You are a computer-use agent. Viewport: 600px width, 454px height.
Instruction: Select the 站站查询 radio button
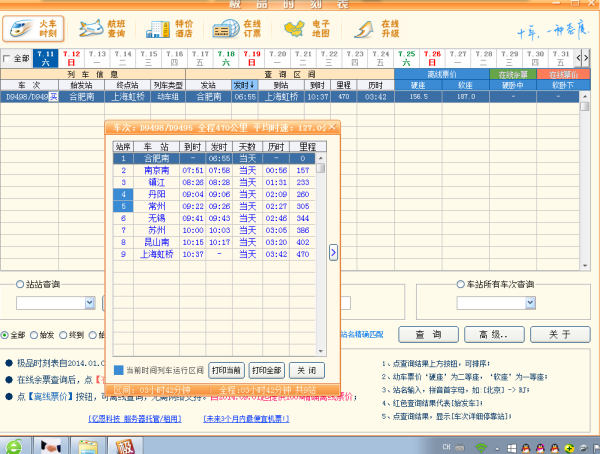tap(20, 284)
